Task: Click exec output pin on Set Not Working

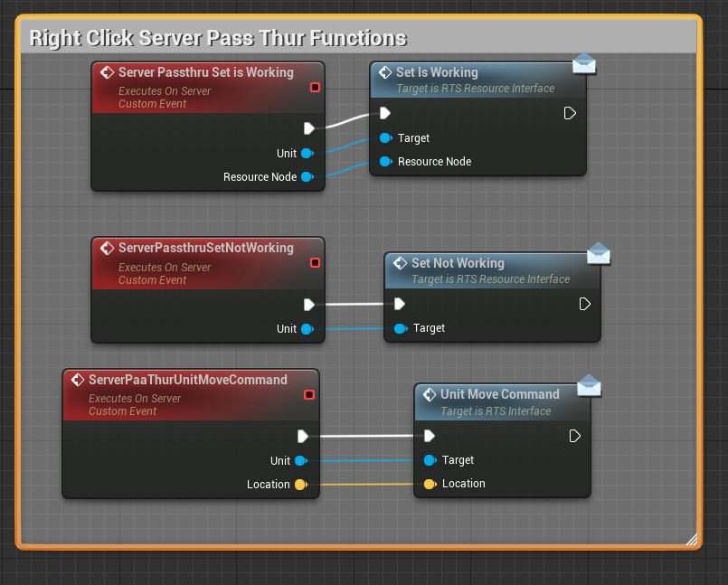Action: pos(584,304)
